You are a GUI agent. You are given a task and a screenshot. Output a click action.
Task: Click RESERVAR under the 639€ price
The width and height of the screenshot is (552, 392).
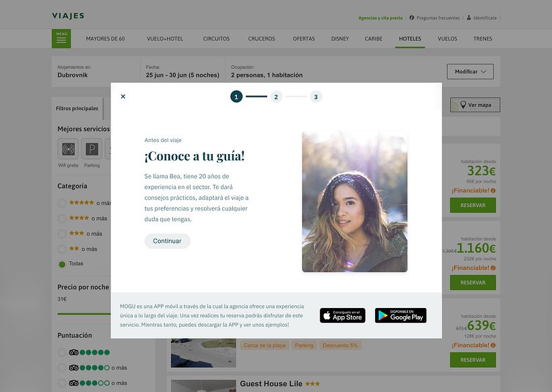(x=473, y=360)
